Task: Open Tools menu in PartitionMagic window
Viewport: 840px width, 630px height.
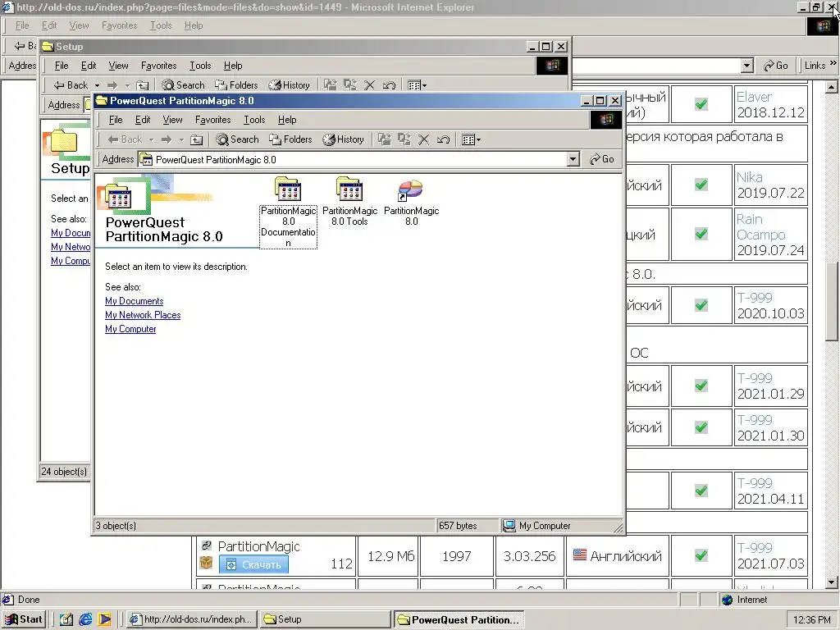Action: click(254, 120)
